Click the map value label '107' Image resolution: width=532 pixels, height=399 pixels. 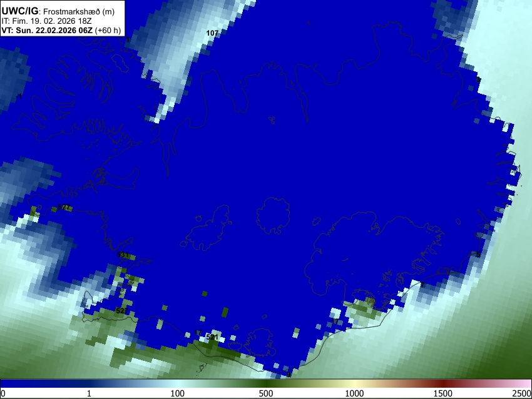click(212, 33)
